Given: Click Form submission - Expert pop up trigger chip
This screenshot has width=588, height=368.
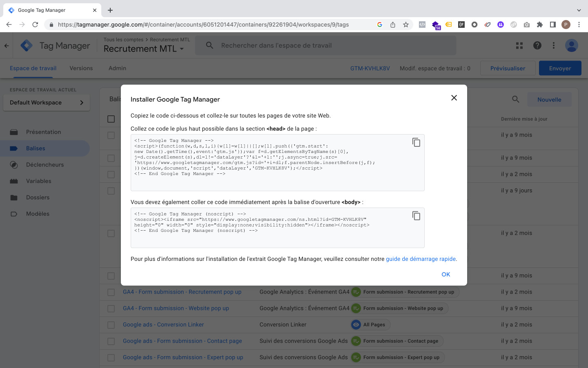Looking at the screenshot, I should [x=398, y=357].
